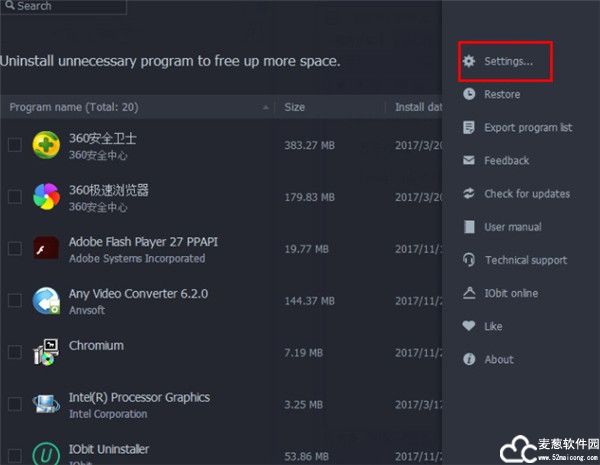Click the Settings gear icon
Viewport: 600px width, 465px height.
pos(469,61)
